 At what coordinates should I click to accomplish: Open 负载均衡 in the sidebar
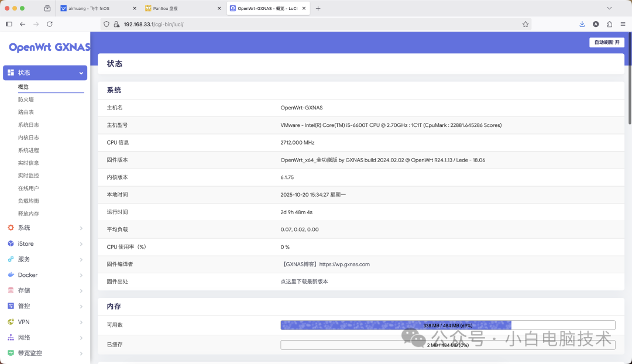(x=28, y=201)
